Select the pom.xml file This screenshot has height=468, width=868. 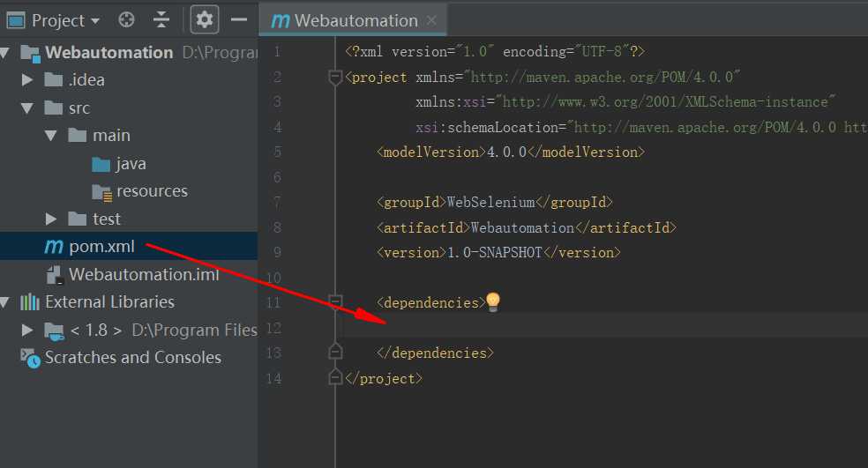101,247
